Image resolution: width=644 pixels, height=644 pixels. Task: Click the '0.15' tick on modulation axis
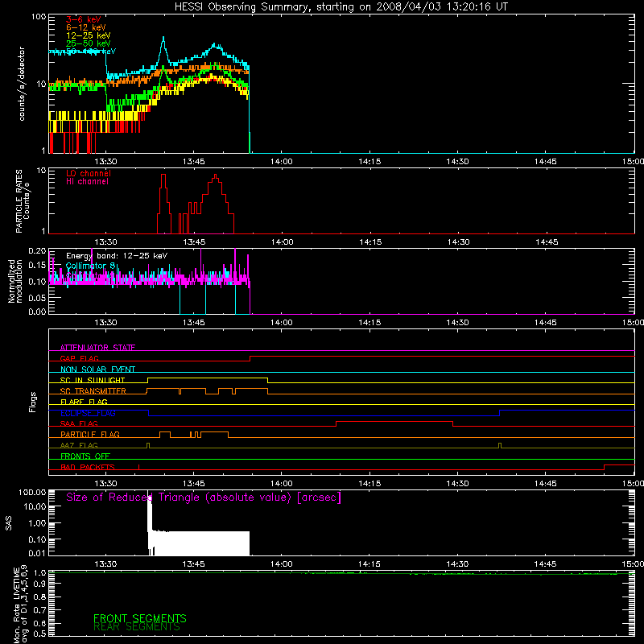tap(37, 266)
